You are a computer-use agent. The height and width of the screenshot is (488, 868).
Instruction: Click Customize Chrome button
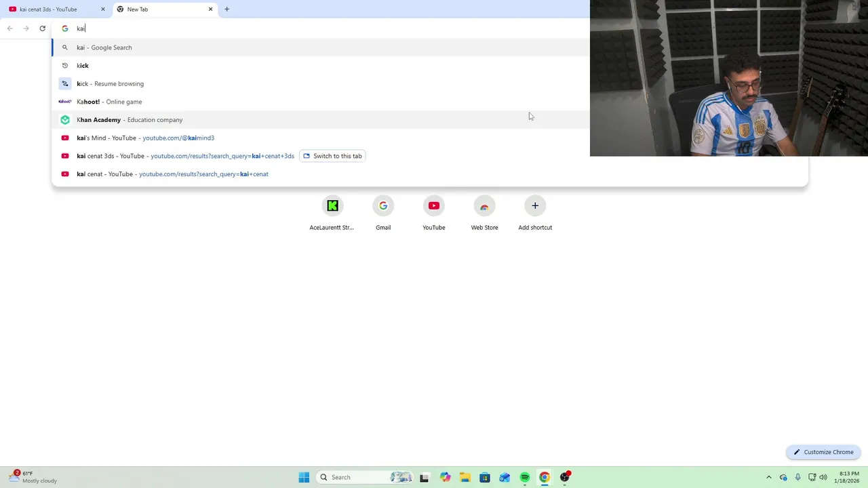(824, 452)
